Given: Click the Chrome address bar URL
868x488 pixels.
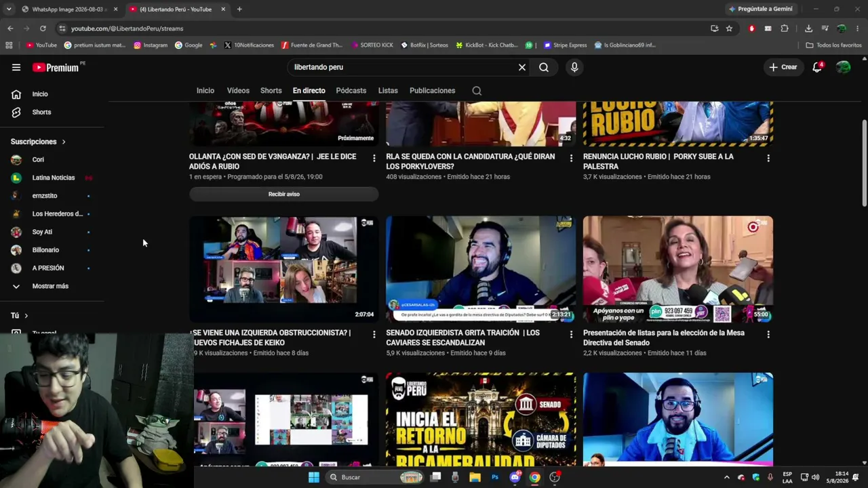Looking at the screenshot, I should click(127, 28).
